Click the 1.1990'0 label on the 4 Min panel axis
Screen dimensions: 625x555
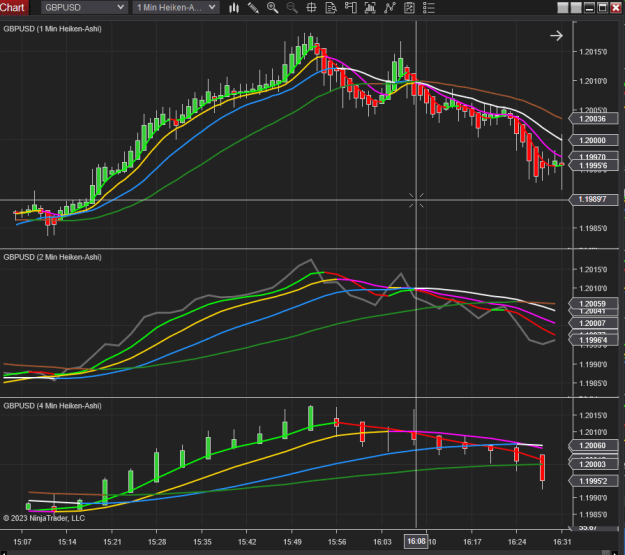pos(593,498)
